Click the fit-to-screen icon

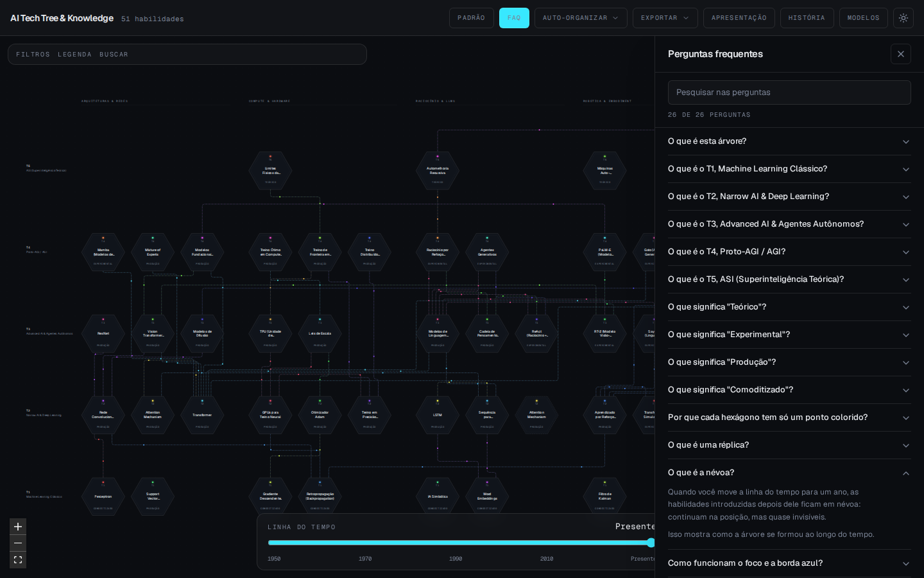pos(18,560)
